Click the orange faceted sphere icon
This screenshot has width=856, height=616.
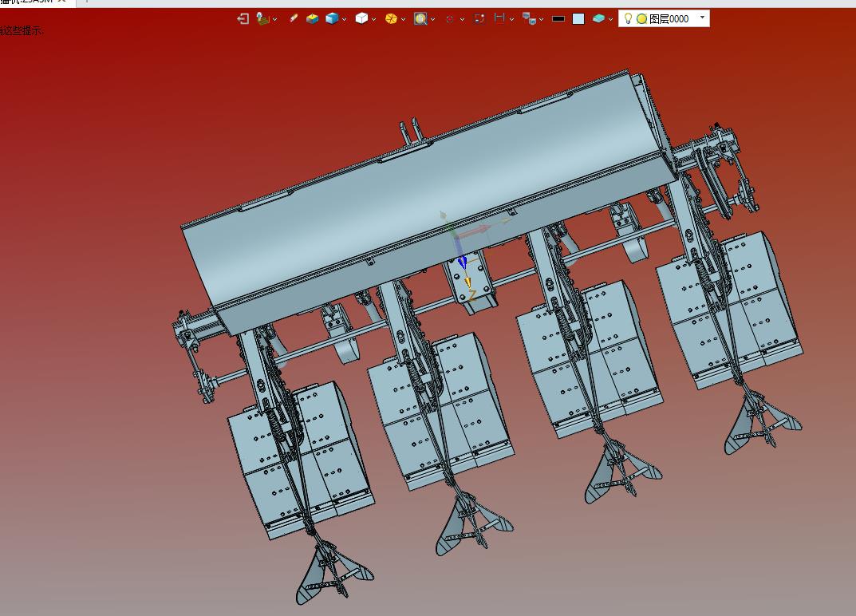point(391,19)
